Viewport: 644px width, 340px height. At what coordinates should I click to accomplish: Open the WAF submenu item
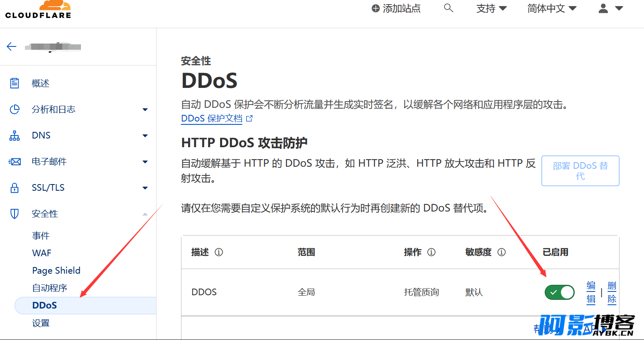42,253
